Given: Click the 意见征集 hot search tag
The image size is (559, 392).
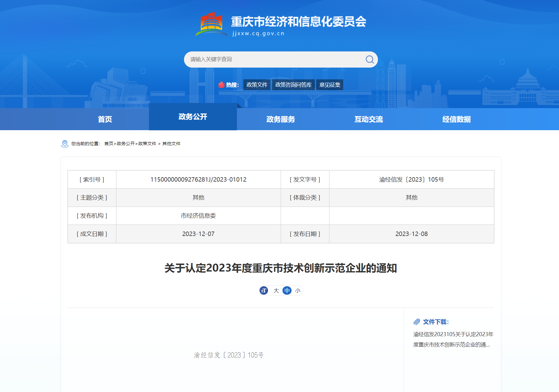Looking at the screenshot, I should 330,85.
